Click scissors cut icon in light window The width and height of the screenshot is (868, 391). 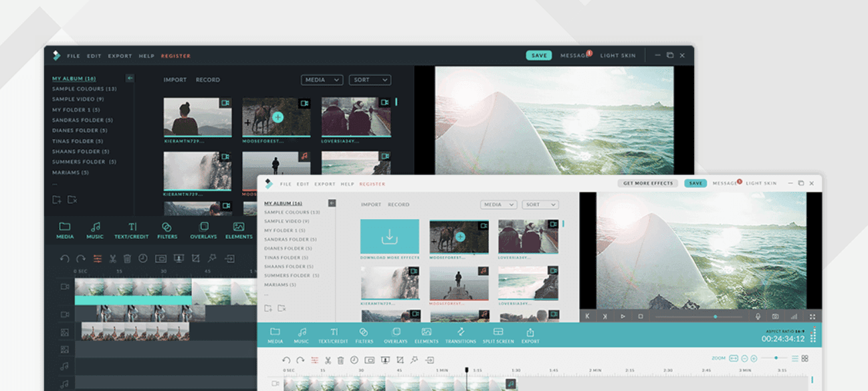tap(328, 360)
